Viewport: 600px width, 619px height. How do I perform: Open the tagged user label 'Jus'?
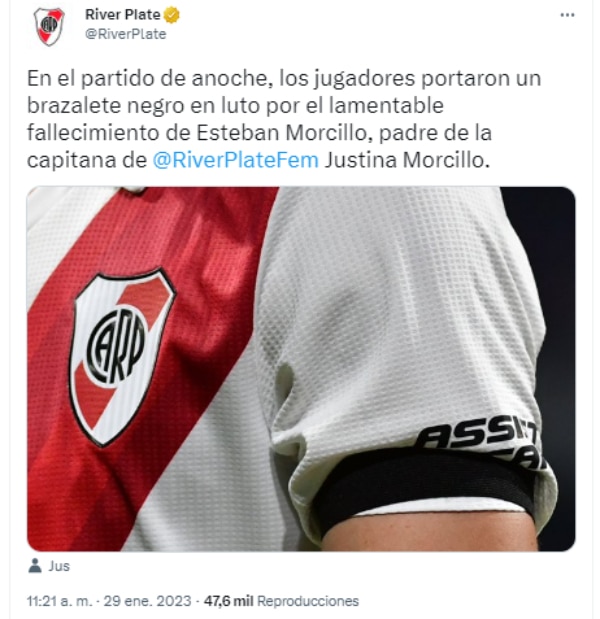(x=59, y=566)
